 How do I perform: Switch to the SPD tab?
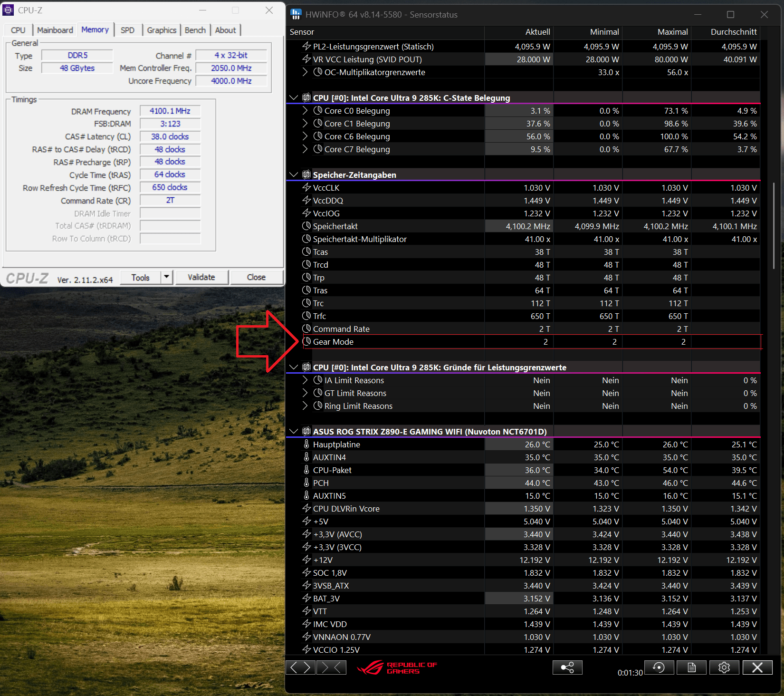127,30
